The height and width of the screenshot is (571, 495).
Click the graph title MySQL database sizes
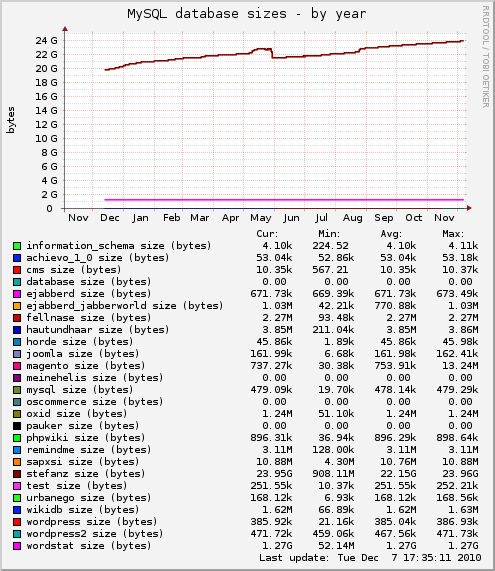[246, 14]
